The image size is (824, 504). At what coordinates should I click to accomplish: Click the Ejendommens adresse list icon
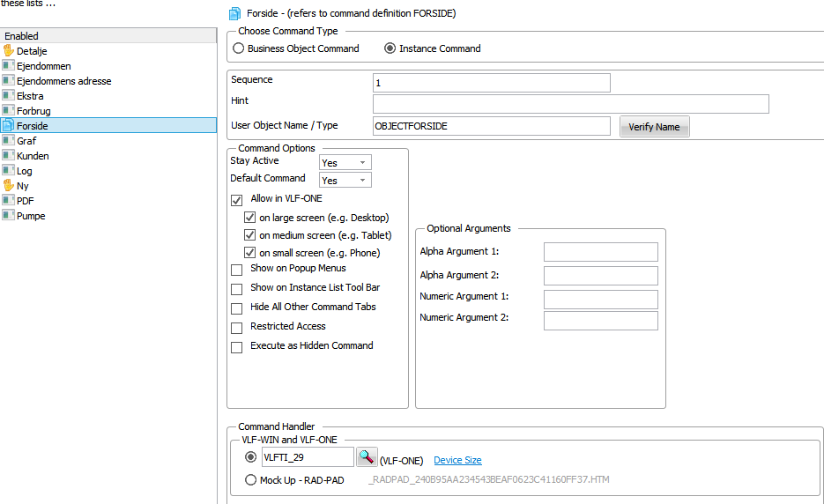coord(9,80)
